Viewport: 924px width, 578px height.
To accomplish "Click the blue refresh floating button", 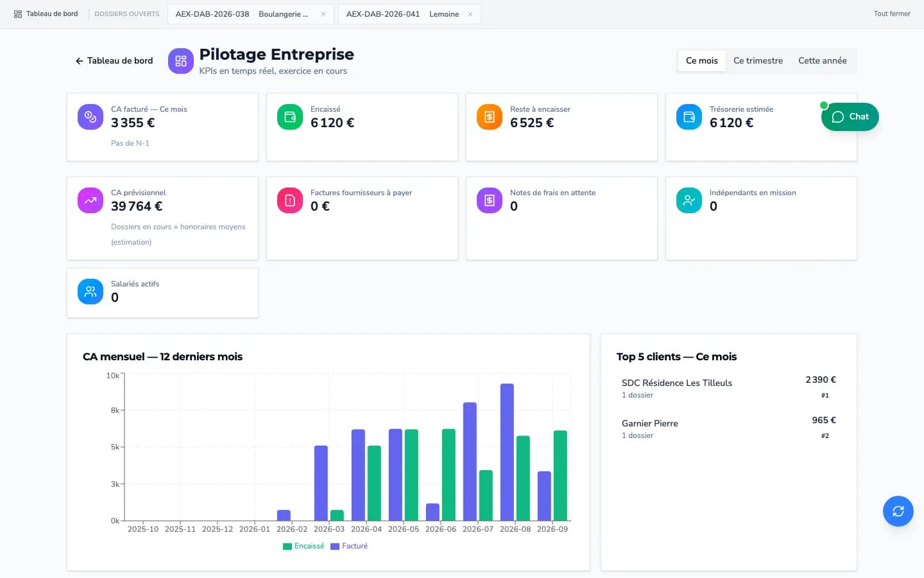I will (898, 511).
